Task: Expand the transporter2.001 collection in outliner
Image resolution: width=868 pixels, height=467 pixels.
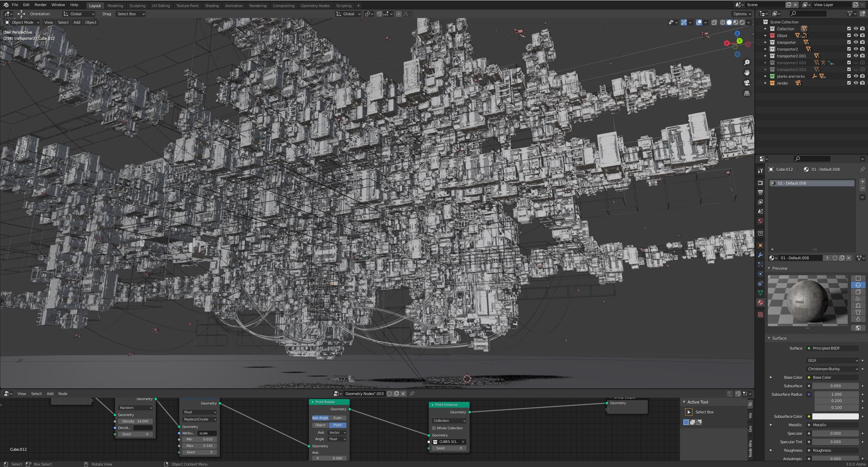Action: coord(765,56)
